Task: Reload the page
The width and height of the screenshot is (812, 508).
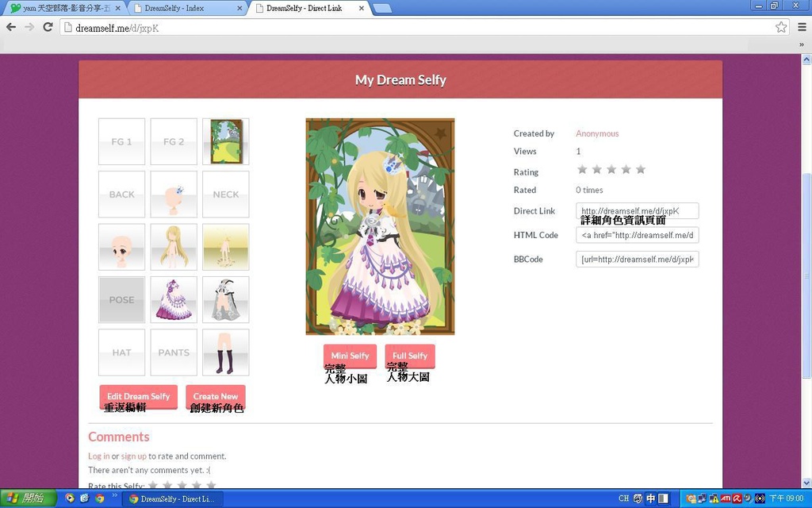Action: coord(48,27)
